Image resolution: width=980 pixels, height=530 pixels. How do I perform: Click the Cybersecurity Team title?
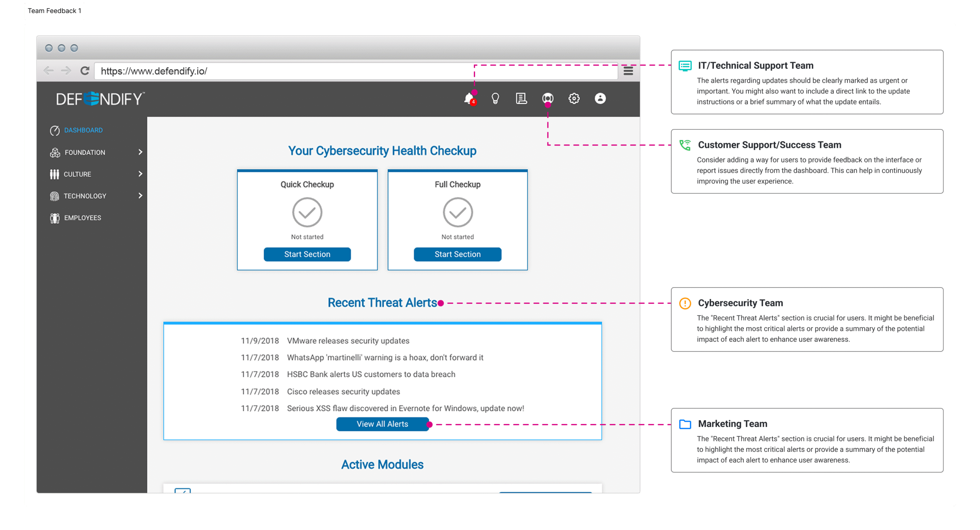coord(740,303)
